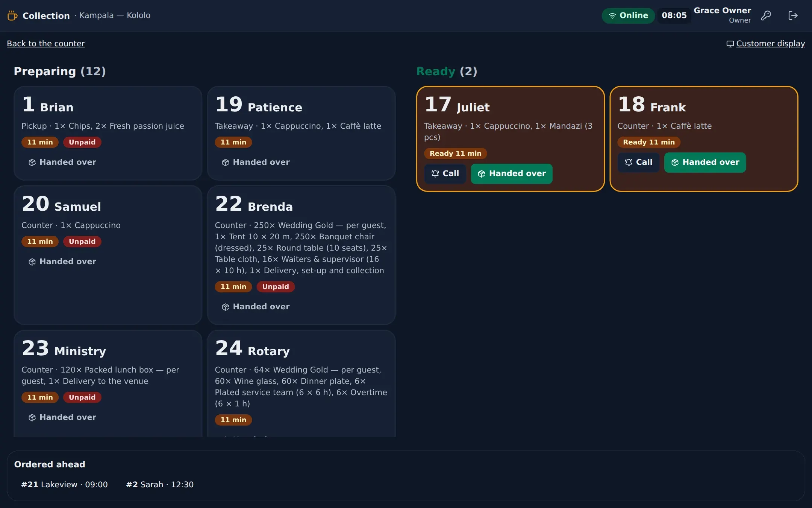Click the logout icon at top right
The height and width of the screenshot is (508, 812).
click(x=793, y=15)
